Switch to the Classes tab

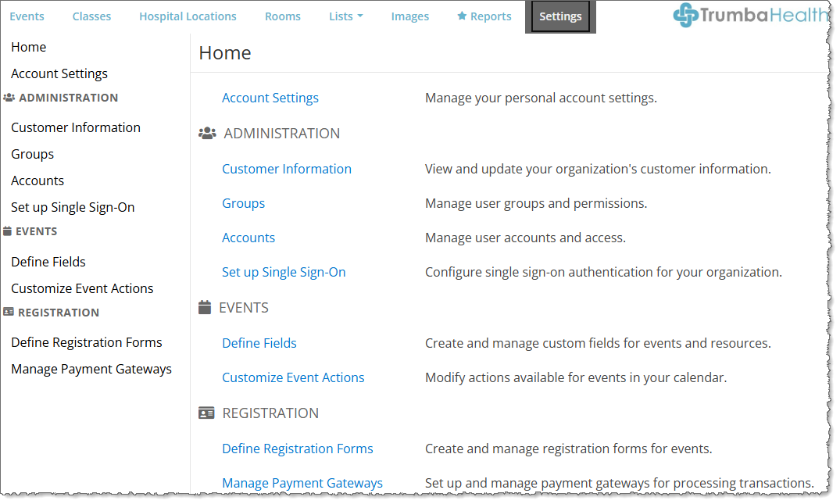(x=91, y=16)
